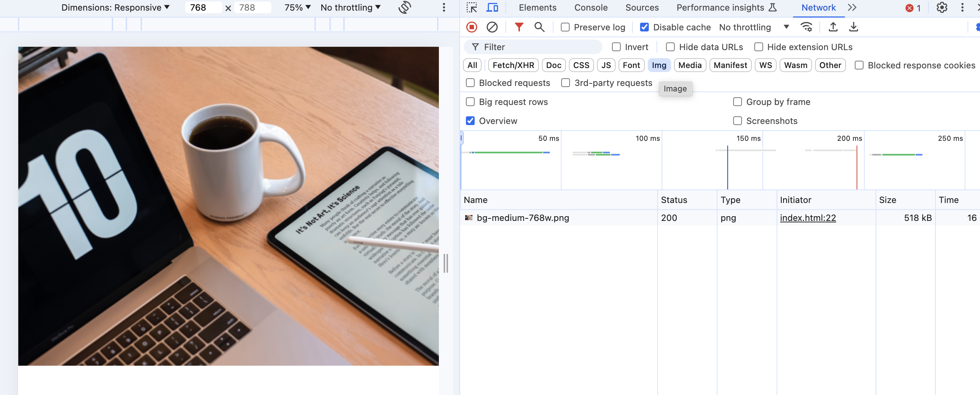Switch to the Console tab
This screenshot has width=980, height=395.
(x=590, y=7)
